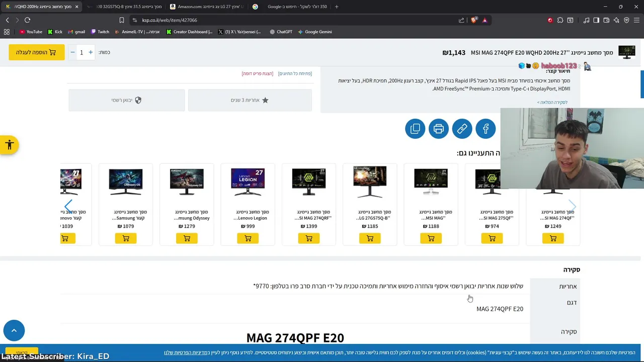Viewport: 644px width, 362px height.
Task: Click the yellow הוספה לעגלה add-to-cart button
Action: pos(36,52)
